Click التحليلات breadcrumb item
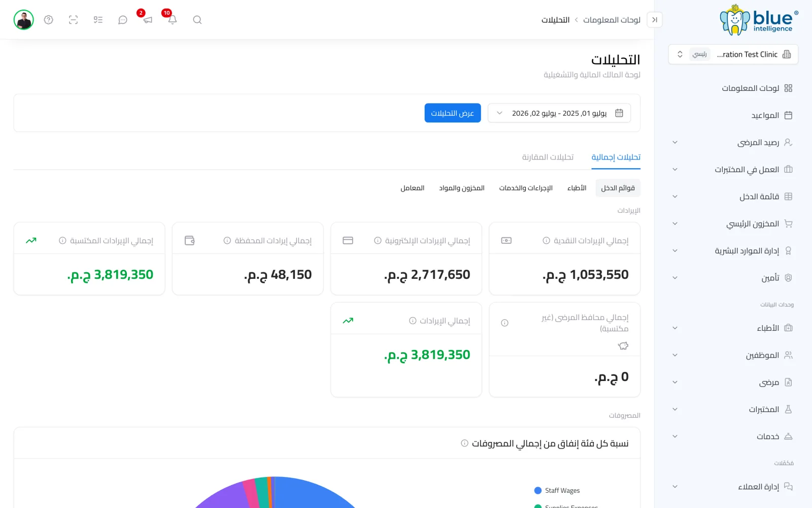Viewport: 812px width, 508px height. [556, 20]
